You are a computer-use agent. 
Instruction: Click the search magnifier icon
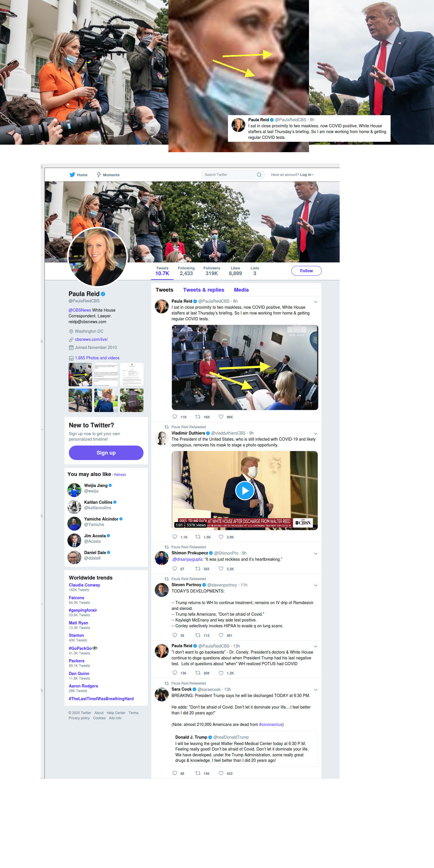259,174
